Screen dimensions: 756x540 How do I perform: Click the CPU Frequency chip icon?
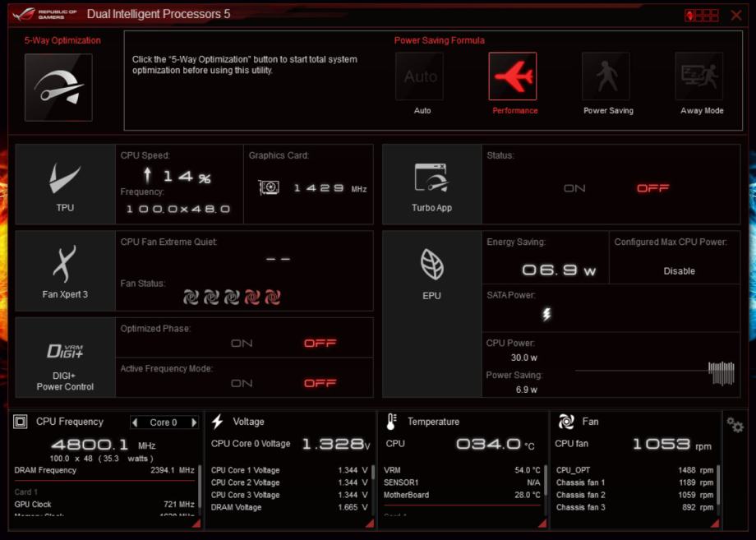(x=21, y=422)
